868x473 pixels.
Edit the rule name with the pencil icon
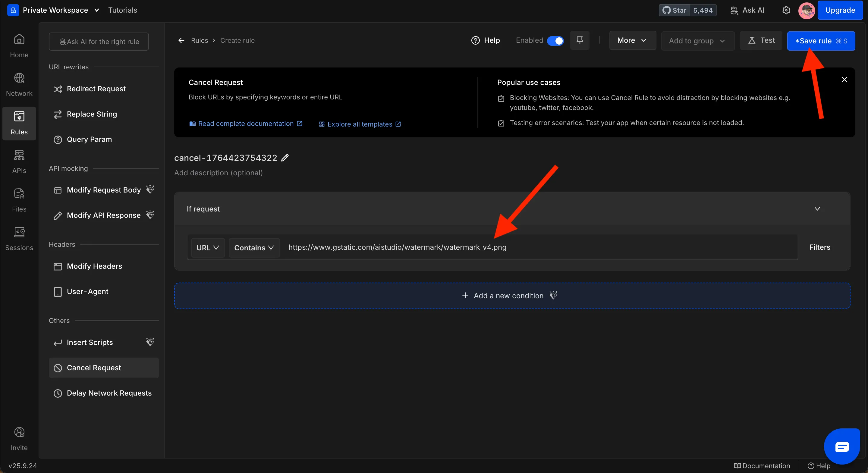click(x=285, y=158)
